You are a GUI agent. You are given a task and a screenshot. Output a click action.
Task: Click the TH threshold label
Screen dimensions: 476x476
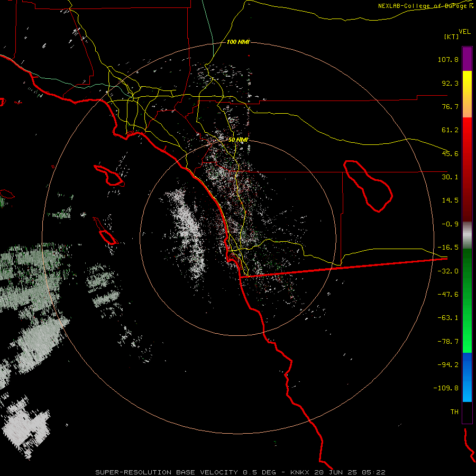point(454,412)
